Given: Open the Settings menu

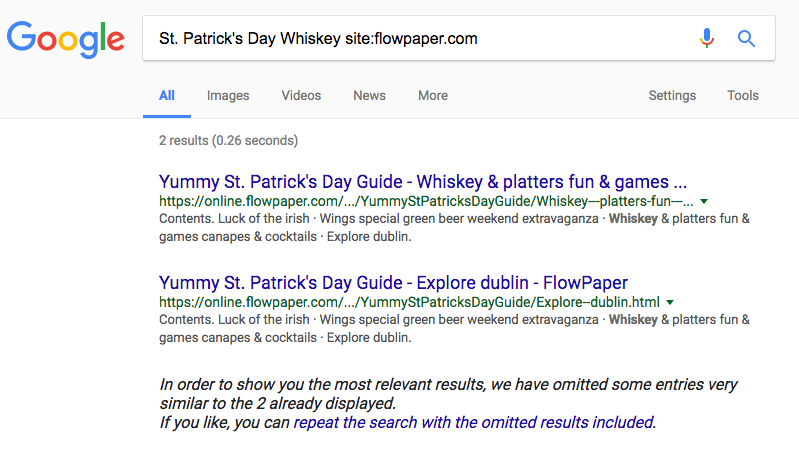Looking at the screenshot, I should coord(672,95).
